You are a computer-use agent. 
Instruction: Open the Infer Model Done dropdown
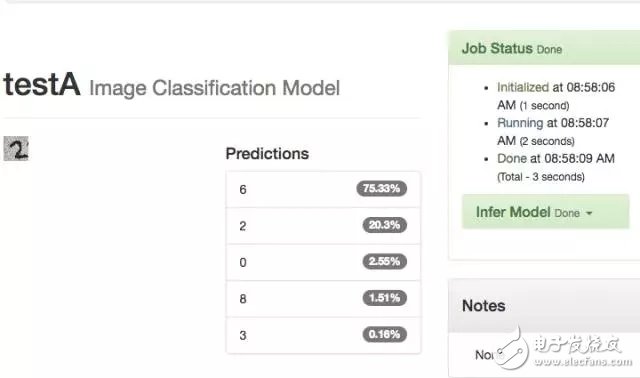point(545,211)
